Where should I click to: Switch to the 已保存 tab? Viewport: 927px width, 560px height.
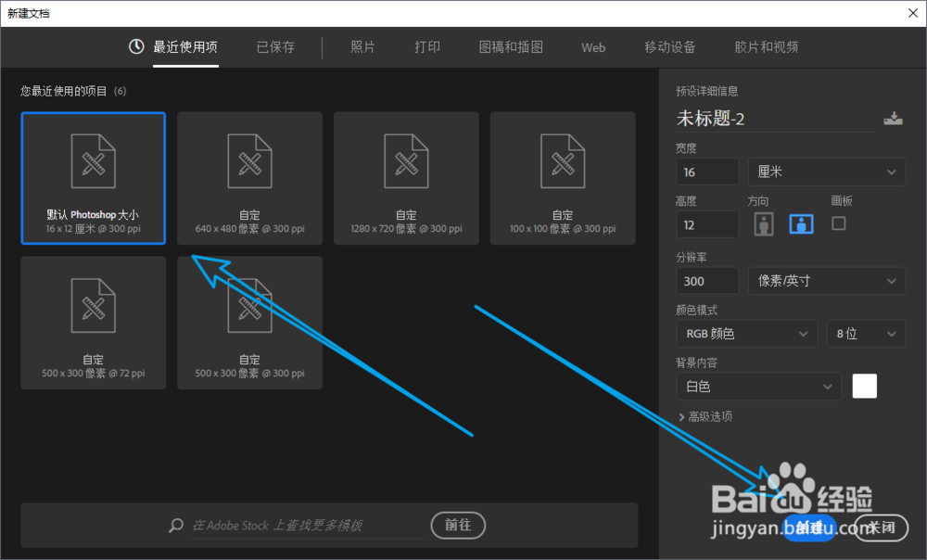point(275,47)
